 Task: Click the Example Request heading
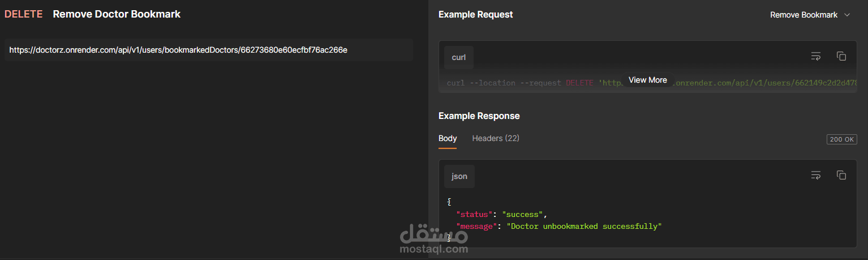pos(475,15)
